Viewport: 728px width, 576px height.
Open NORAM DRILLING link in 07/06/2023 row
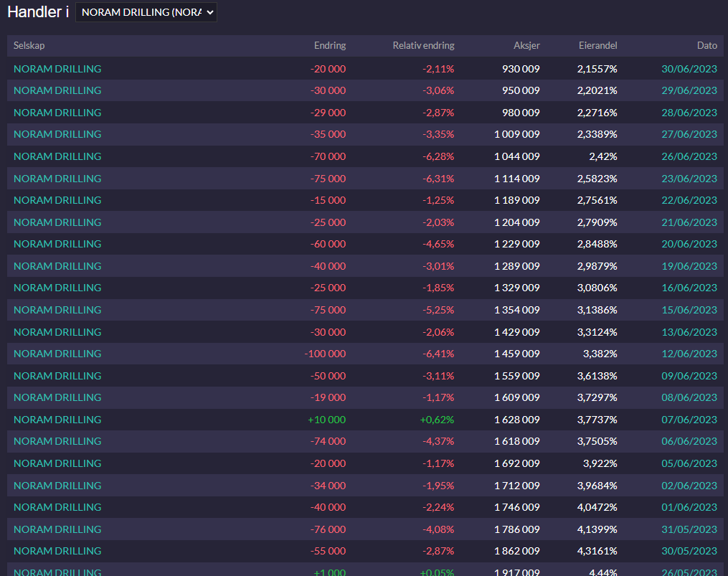(x=57, y=420)
